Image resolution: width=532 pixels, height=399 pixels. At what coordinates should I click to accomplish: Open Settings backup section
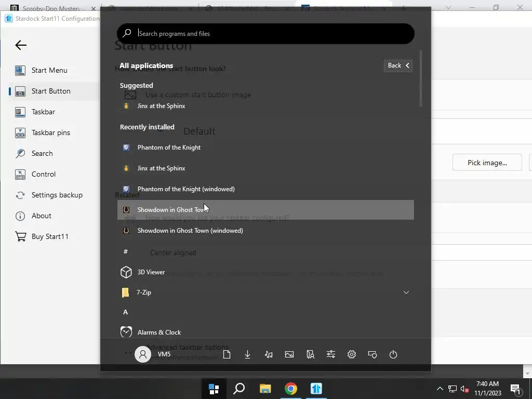coord(57,195)
